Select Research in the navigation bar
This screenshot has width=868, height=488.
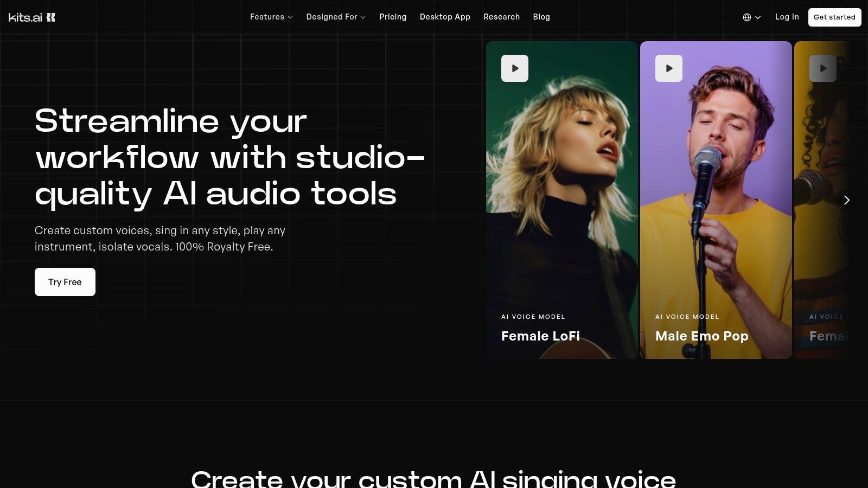(501, 17)
